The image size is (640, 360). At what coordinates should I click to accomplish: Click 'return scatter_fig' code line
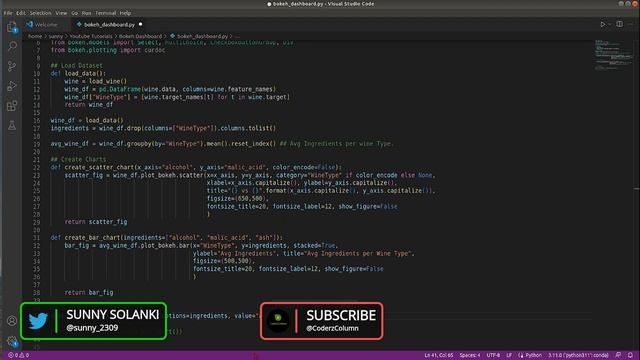(x=96, y=222)
